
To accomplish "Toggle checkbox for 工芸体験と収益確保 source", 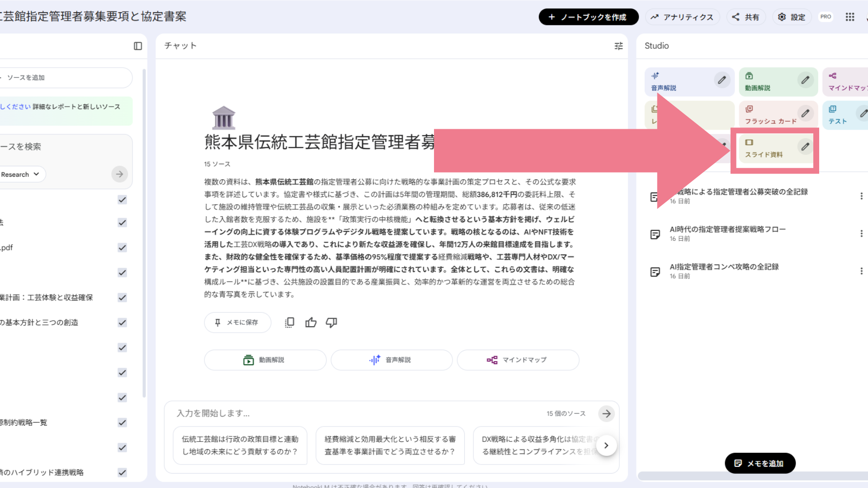I will tap(122, 298).
